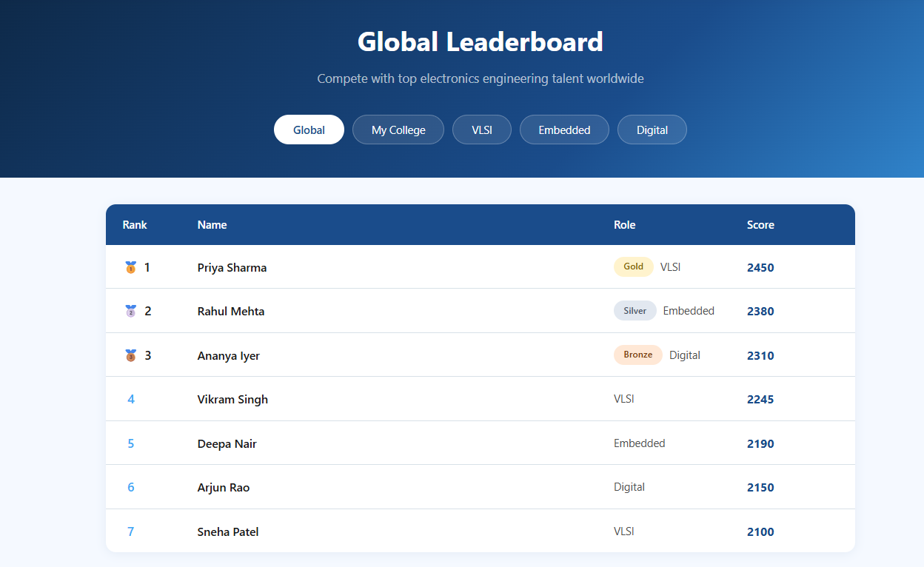Click the Digital role in Arjun Rao's row
924x567 pixels.
click(629, 487)
